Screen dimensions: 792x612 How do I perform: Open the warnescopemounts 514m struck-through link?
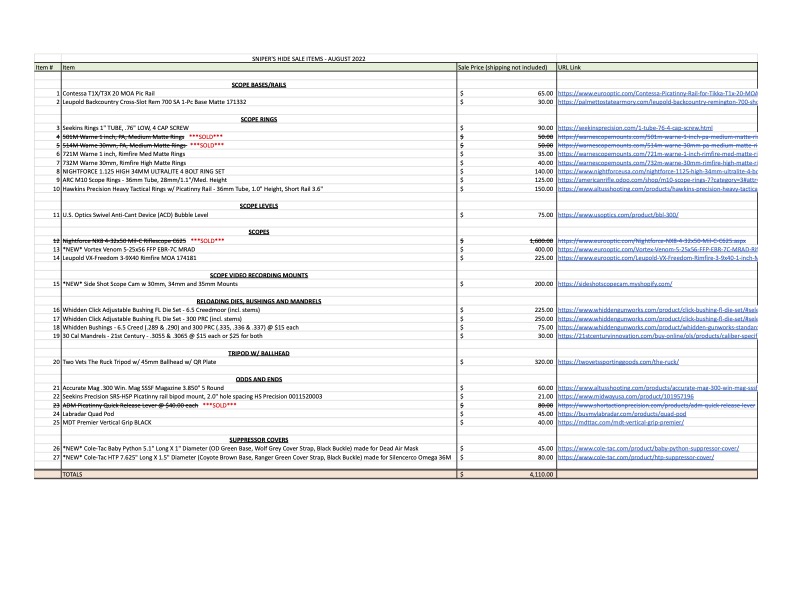tap(657, 145)
